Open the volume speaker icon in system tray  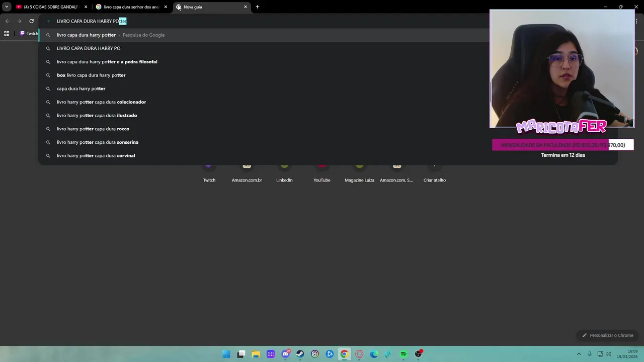click(609, 354)
